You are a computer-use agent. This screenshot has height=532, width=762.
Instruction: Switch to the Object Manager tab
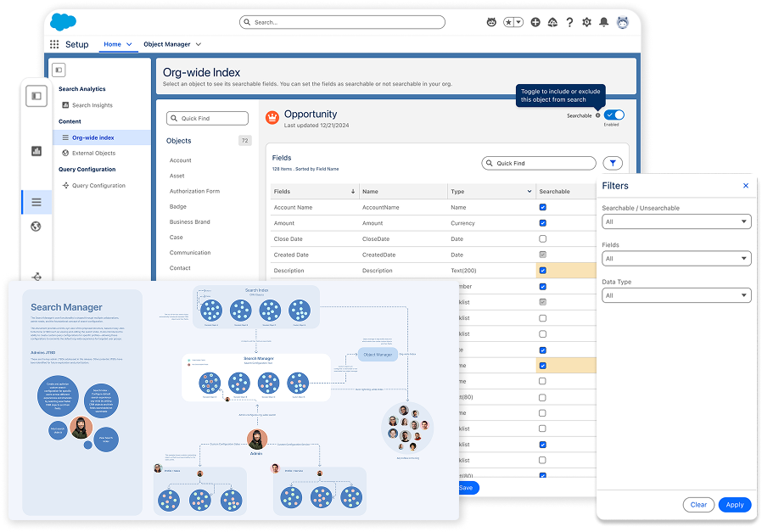pyautogui.click(x=165, y=44)
